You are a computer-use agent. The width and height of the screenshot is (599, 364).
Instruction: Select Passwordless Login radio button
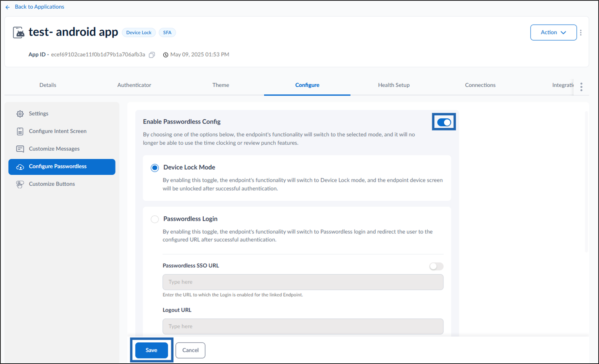click(x=155, y=219)
